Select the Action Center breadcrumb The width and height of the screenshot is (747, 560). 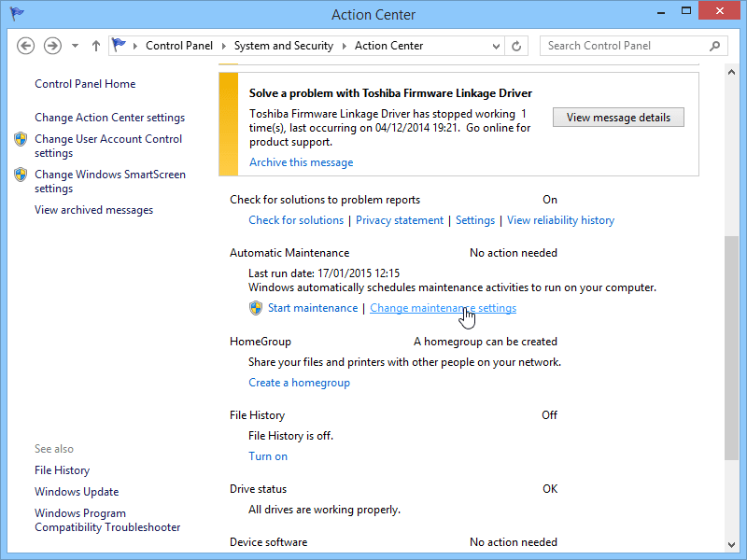[388, 46]
